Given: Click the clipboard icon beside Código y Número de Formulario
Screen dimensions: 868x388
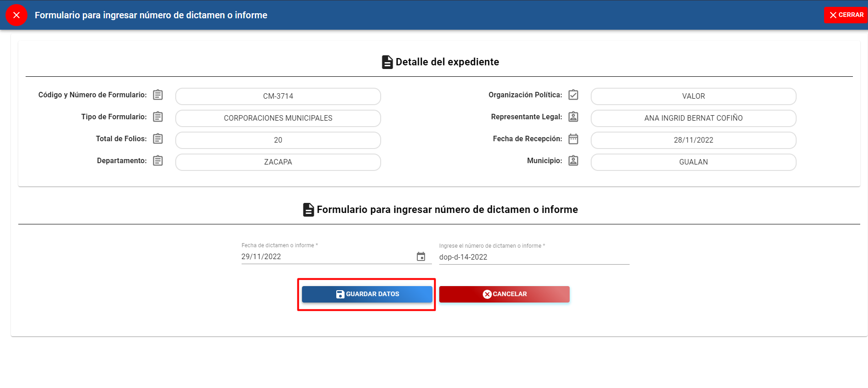Looking at the screenshot, I should 158,95.
